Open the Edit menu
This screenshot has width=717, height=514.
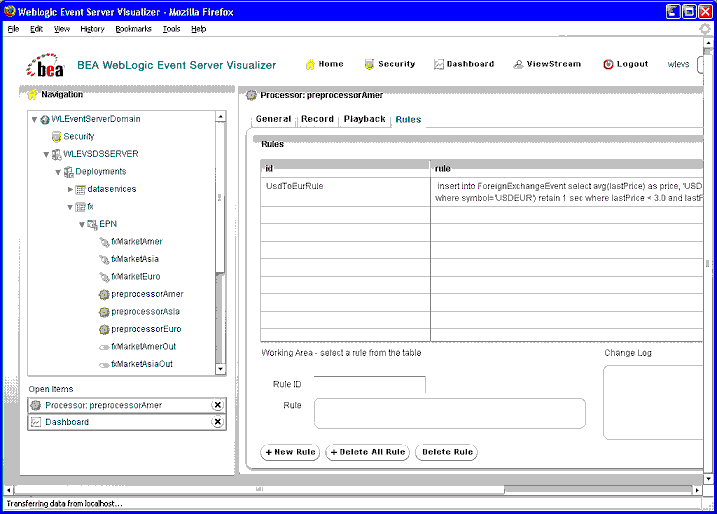(36, 29)
